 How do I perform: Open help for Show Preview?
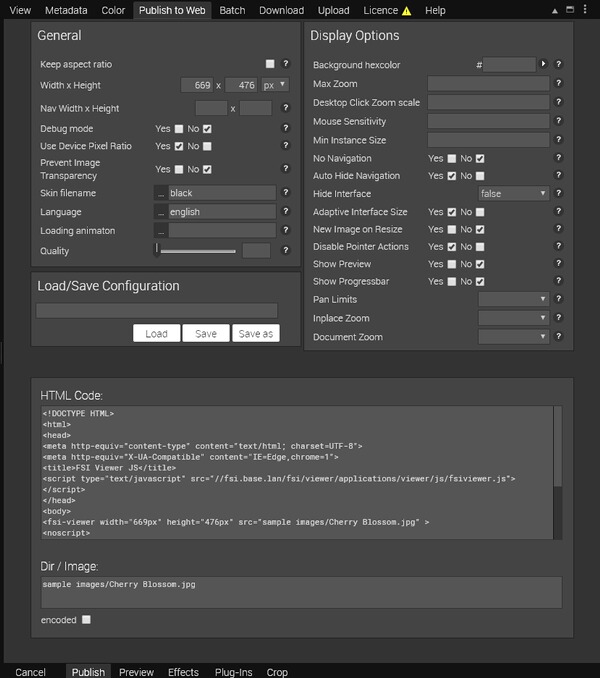[559, 263]
